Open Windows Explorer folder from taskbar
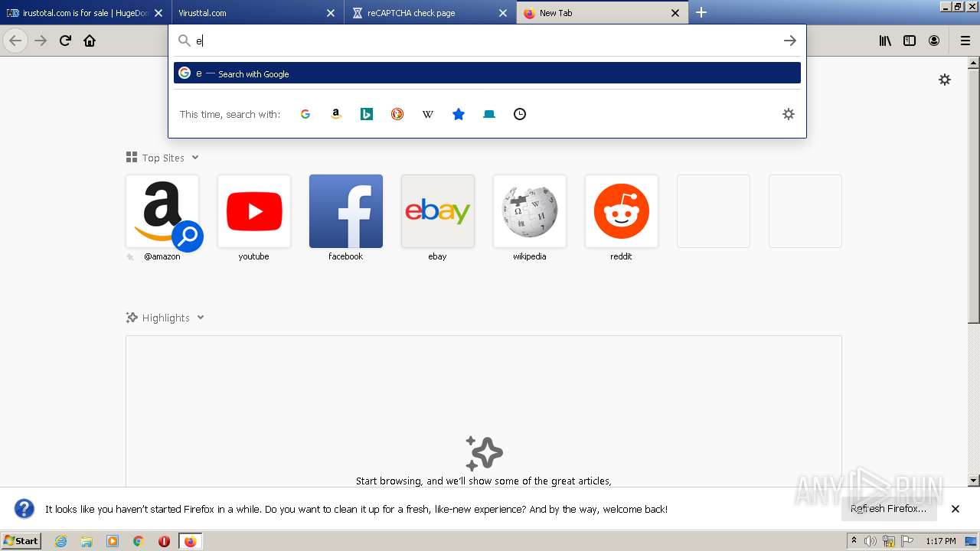 pos(87,541)
